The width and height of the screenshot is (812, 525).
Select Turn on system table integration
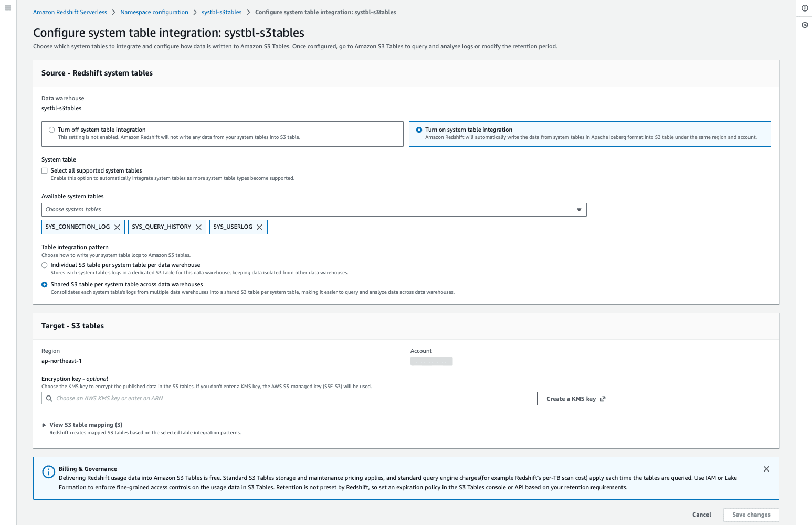(x=419, y=130)
